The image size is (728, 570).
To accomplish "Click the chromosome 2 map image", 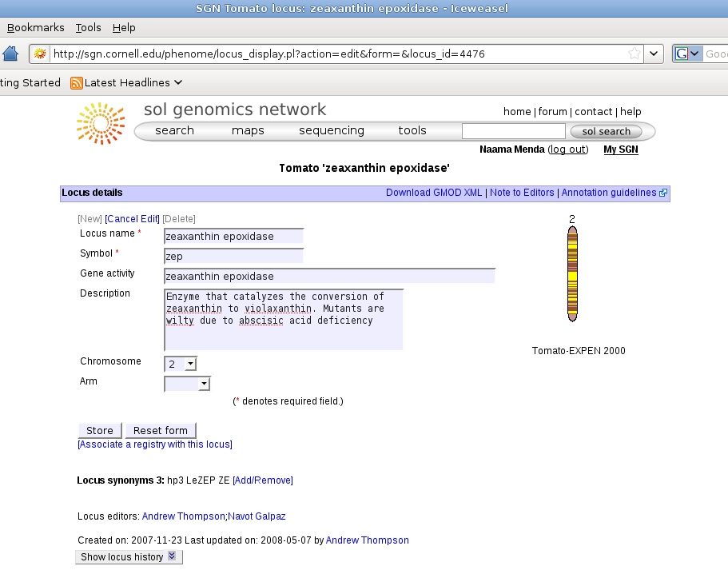I will (x=572, y=274).
